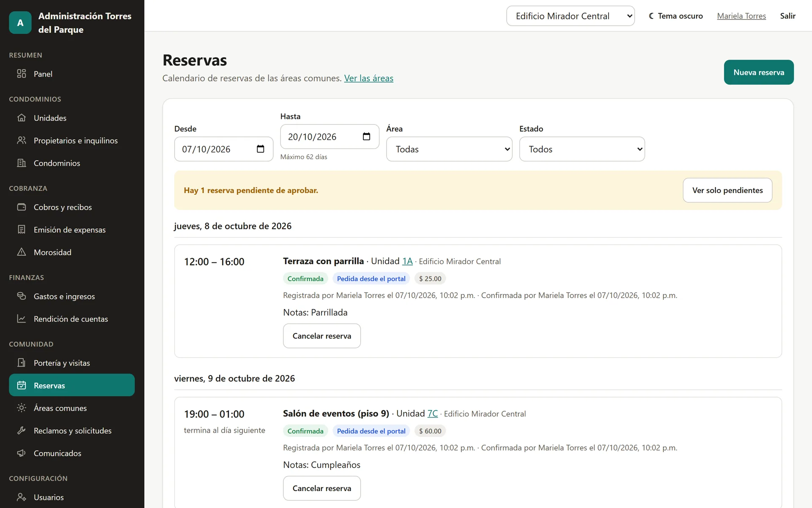Click the Nueva reserva button

point(759,72)
